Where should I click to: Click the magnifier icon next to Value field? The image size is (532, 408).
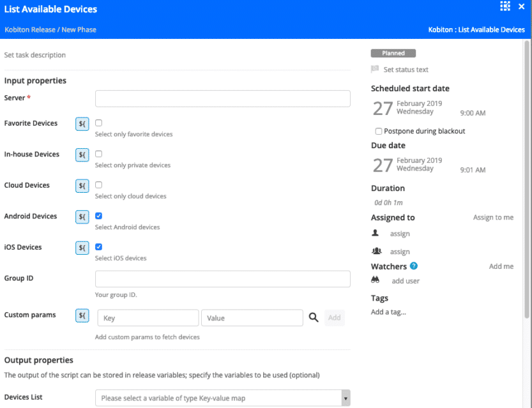[314, 317]
